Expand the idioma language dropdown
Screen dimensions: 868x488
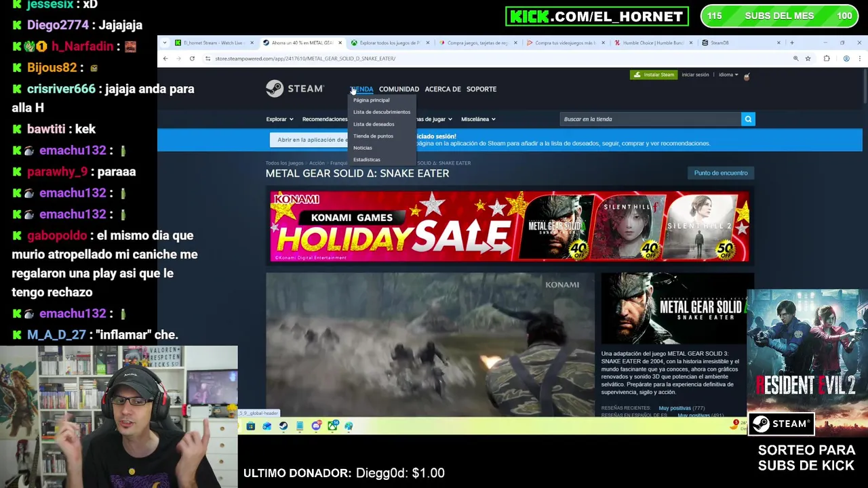[728, 75]
